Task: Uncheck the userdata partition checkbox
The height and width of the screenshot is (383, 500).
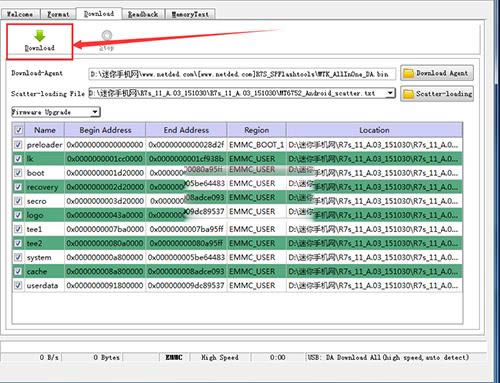Action: pyautogui.click(x=18, y=285)
